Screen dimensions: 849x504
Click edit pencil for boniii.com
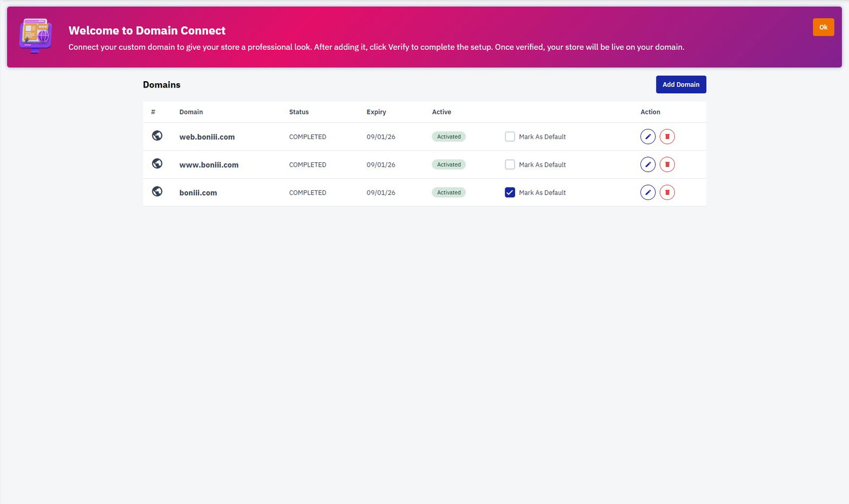pos(648,192)
